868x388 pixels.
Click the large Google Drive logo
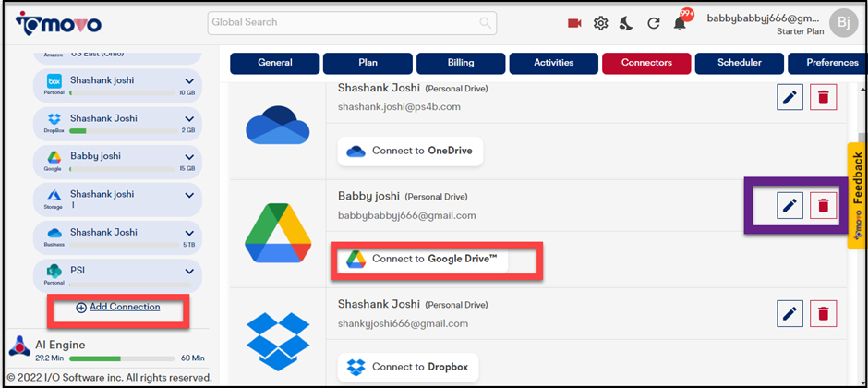(x=278, y=233)
